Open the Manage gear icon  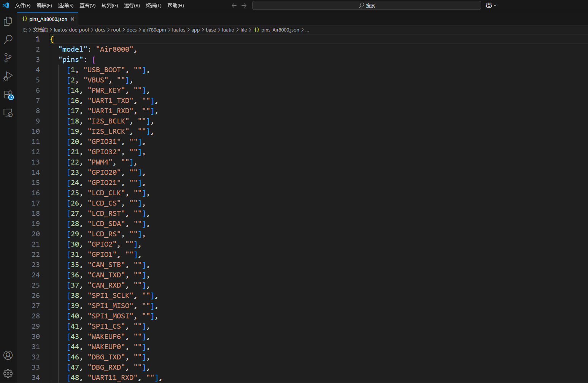[x=8, y=373]
